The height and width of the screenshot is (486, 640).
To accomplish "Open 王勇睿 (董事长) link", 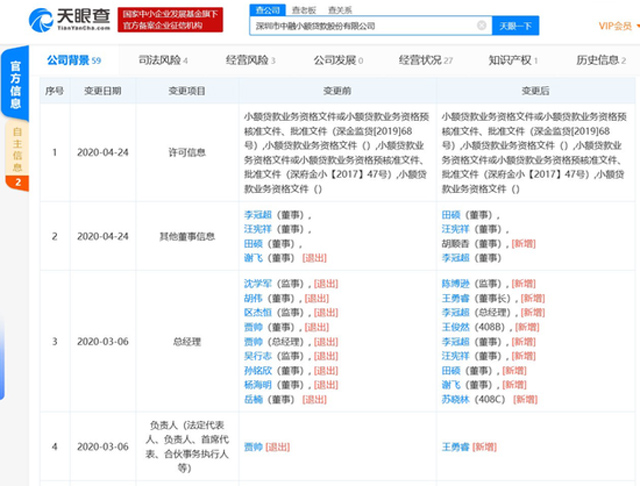I will [456, 298].
